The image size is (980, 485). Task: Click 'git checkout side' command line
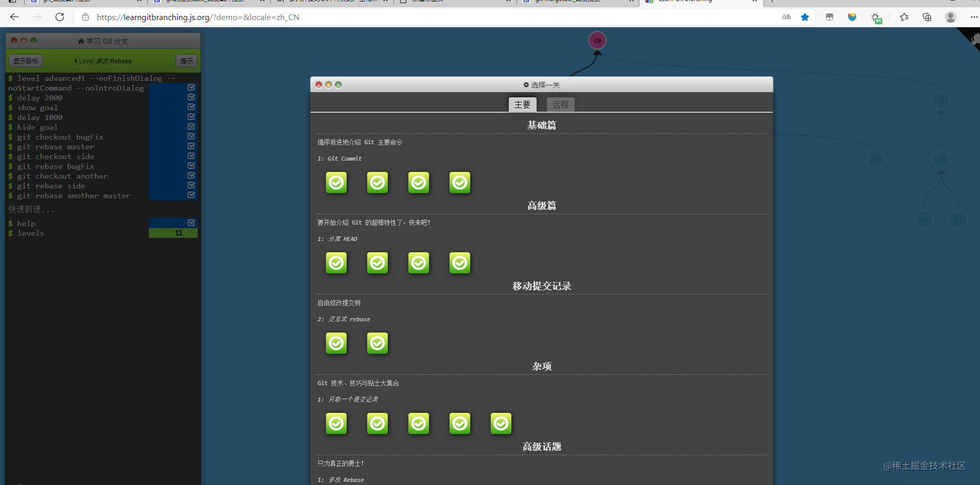56,157
